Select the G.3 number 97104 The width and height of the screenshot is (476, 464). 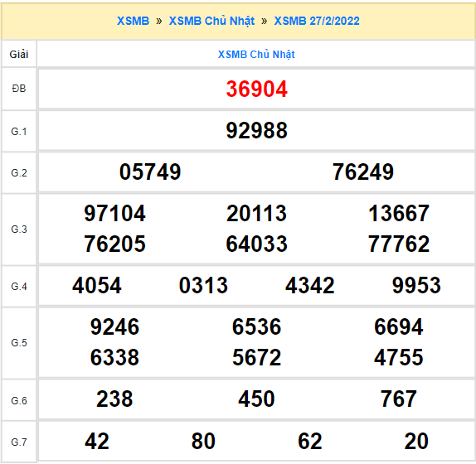click(114, 214)
